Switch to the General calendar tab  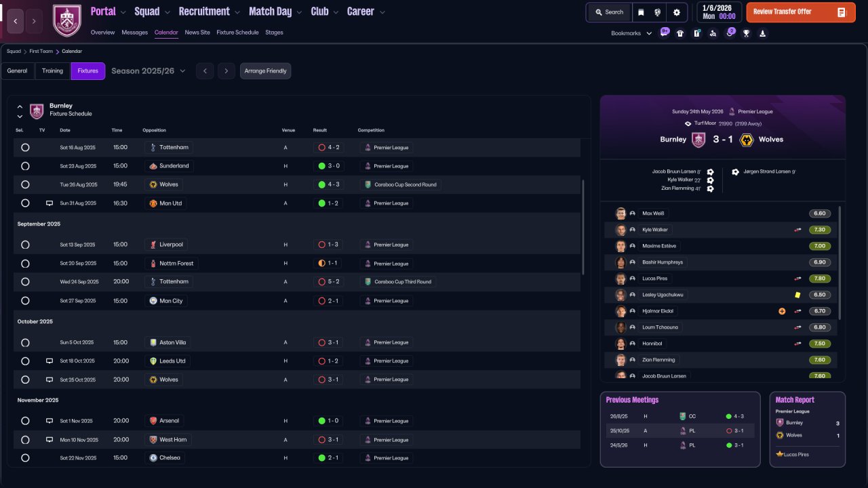pyautogui.click(x=18, y=71)
